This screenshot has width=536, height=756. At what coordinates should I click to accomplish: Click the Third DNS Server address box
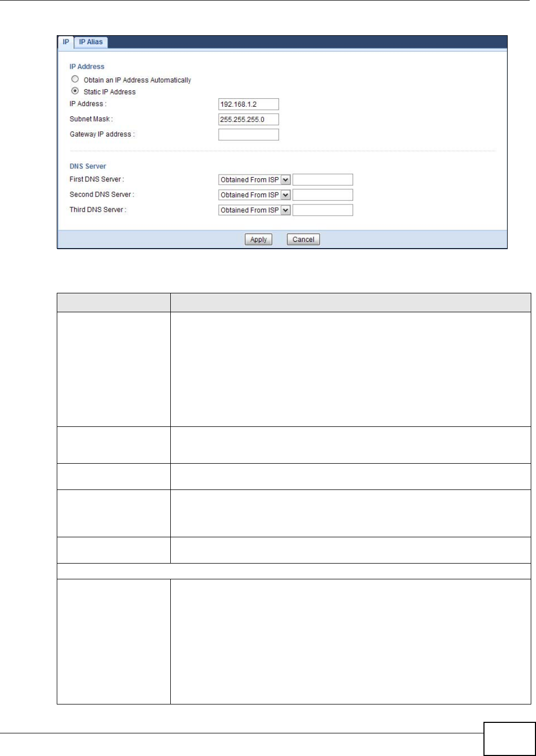(323, 210)
